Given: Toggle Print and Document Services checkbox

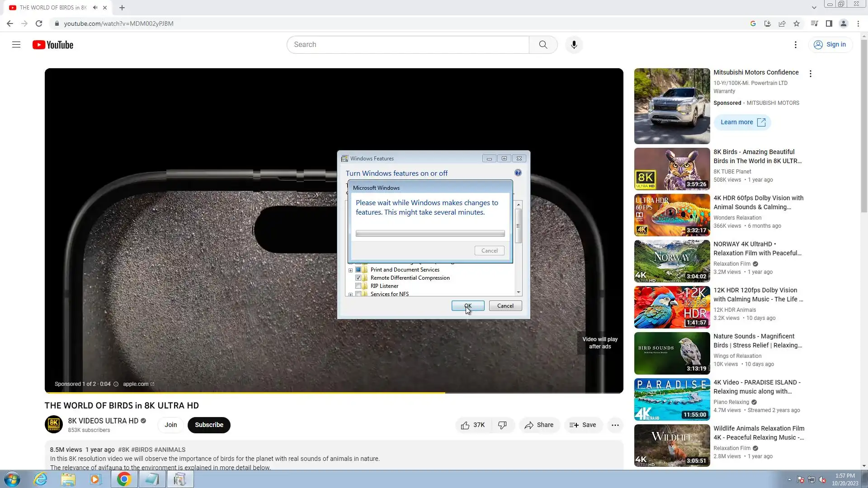Looking at the screenshot, I should (359, 270).
